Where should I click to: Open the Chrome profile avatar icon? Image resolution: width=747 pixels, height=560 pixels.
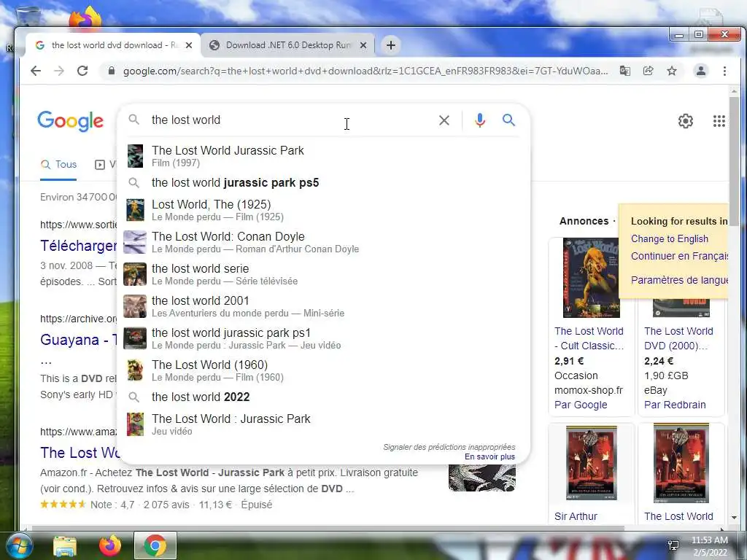pyautogui.click(x=701, y=71)
